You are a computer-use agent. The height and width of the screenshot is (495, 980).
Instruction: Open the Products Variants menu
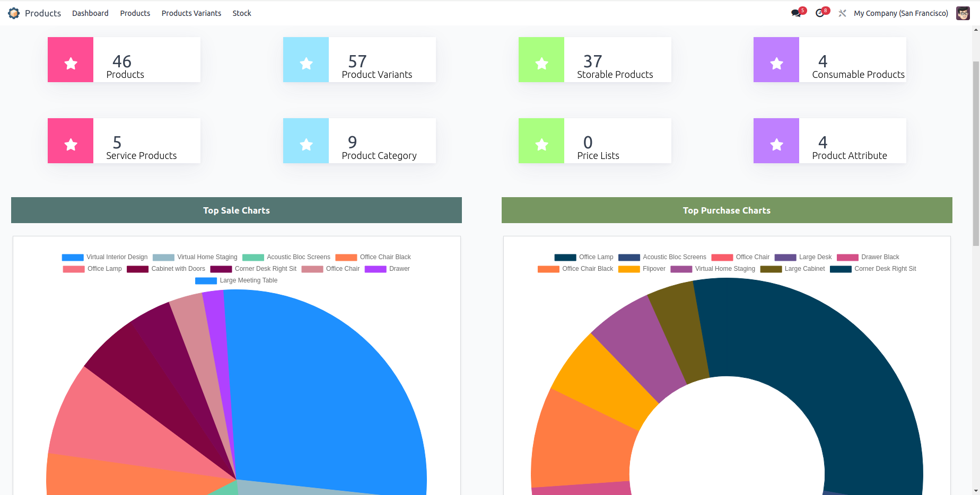coord(191,13)
